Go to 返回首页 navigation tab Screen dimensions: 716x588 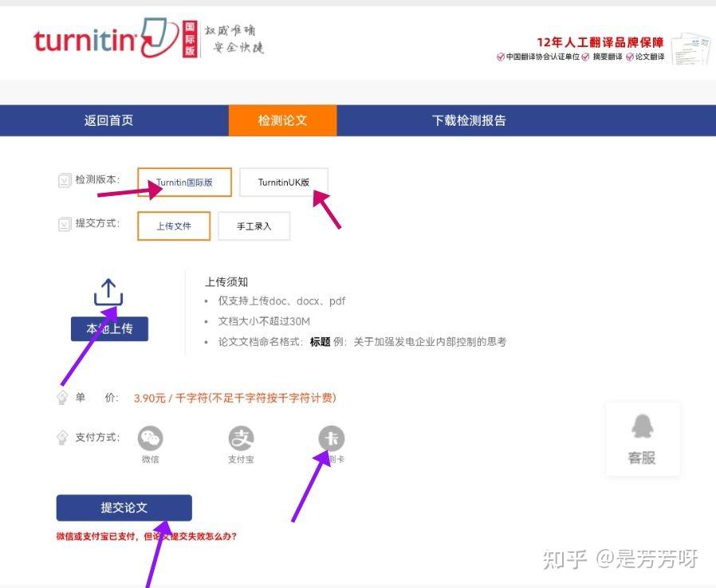click(108, 120)
